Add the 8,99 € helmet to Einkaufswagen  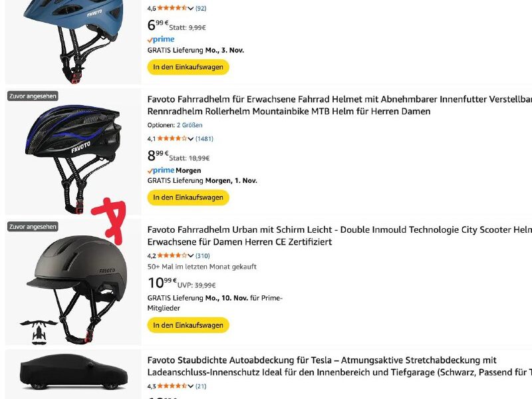click(x=188, y=198)
